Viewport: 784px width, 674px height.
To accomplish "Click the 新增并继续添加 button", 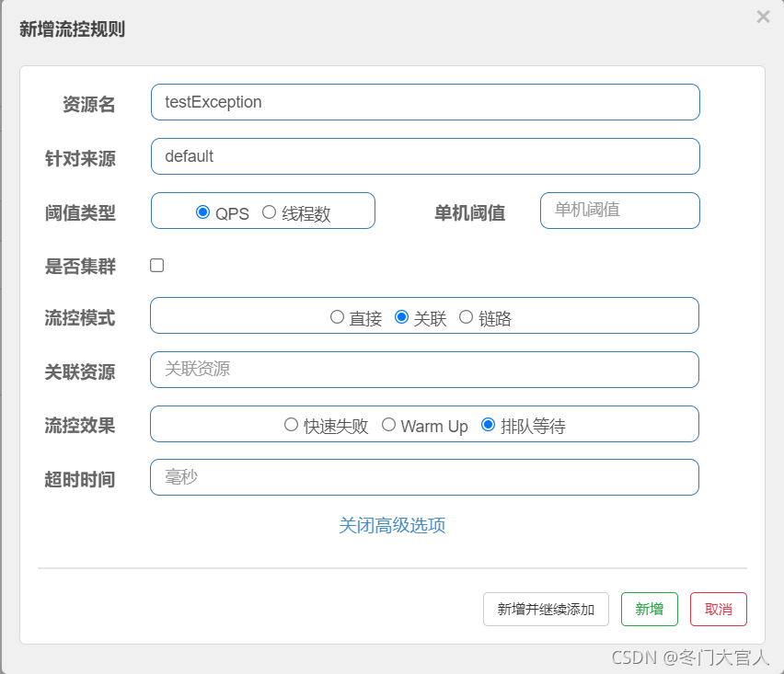I will [545, 609].
